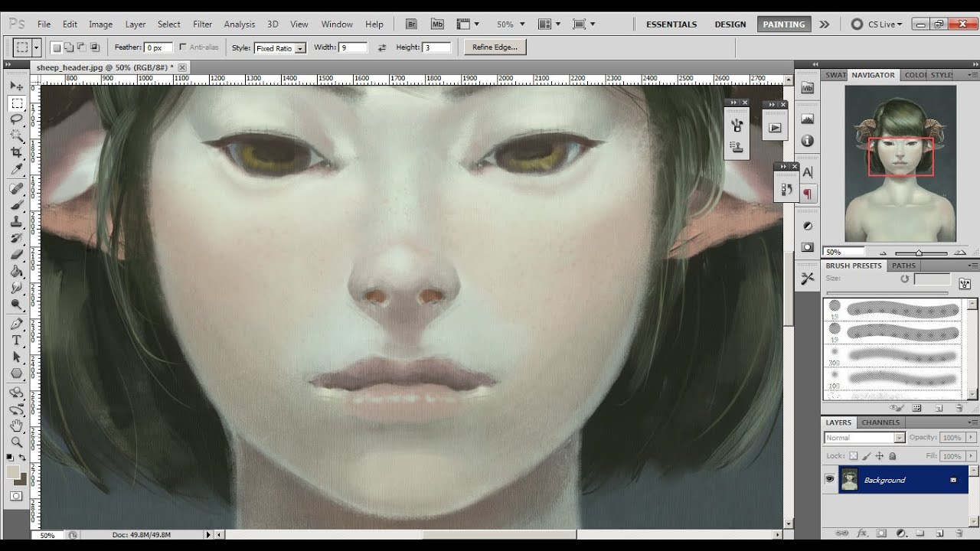The image size is (980, 551).
Task: Toggle lock transparent pixels
Action: coord(854,456)
